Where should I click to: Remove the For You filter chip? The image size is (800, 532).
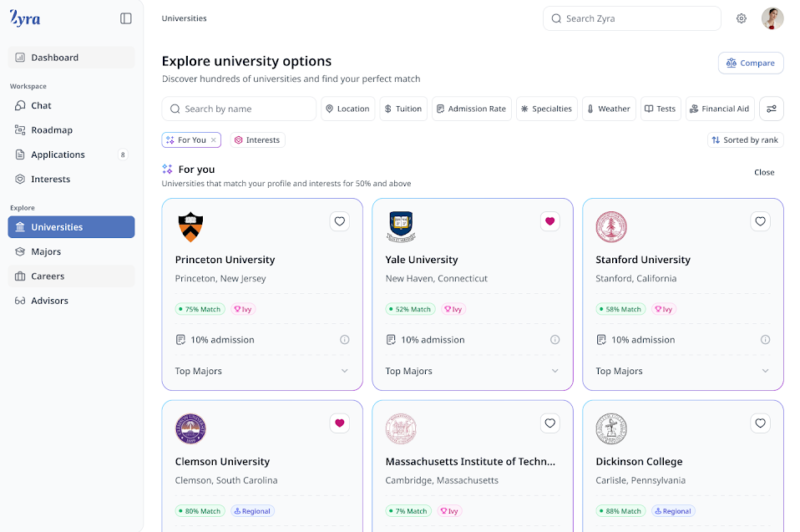[214, 139]
